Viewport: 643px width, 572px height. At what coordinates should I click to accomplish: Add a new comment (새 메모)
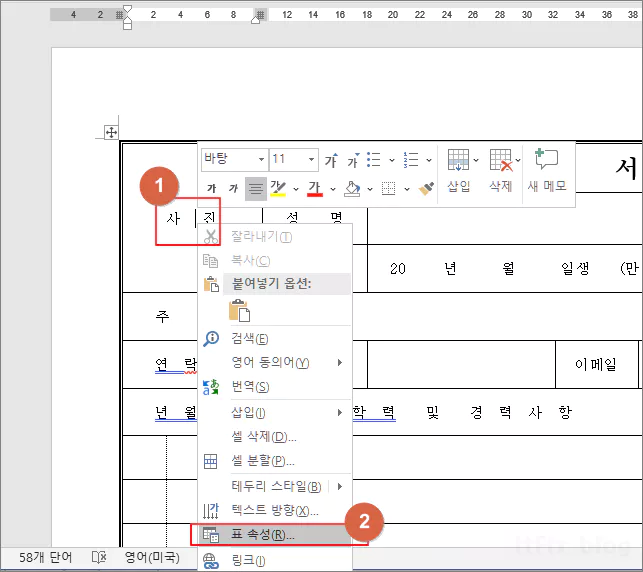(547, 171)
